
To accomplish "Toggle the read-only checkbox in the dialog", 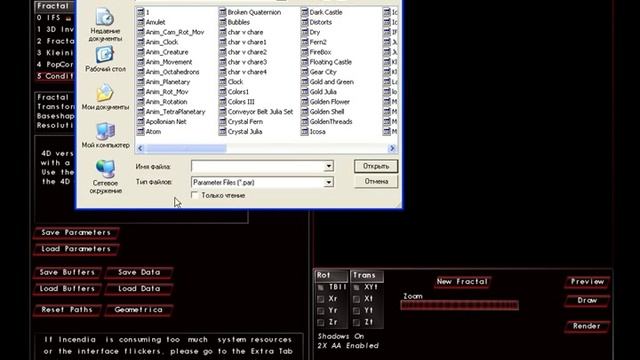I will tap(195, 195).
